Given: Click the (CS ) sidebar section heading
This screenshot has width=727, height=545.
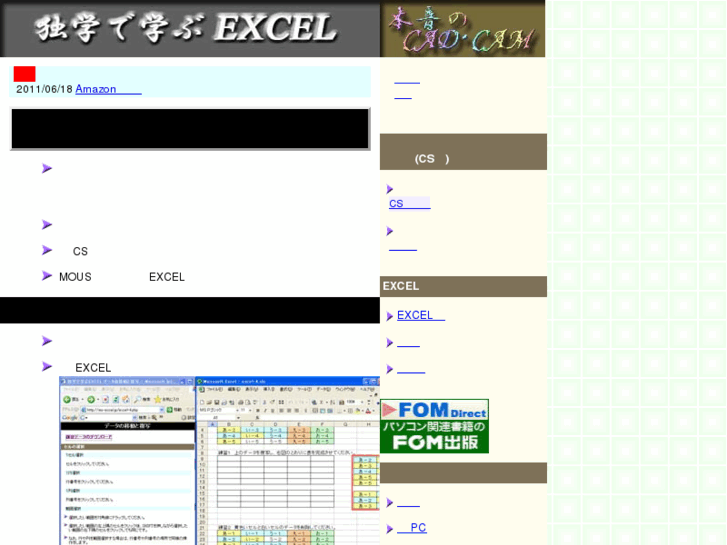Looking at the screenshot, I should 463,152.
